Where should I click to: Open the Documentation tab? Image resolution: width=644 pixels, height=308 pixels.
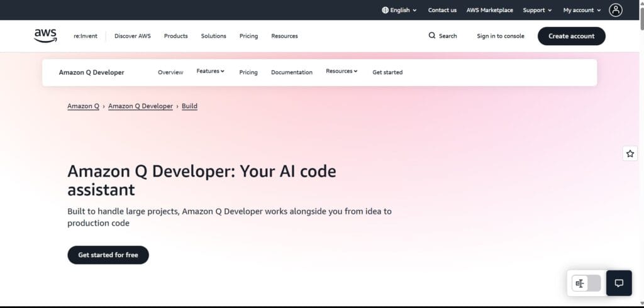click(x=292, y=72)
